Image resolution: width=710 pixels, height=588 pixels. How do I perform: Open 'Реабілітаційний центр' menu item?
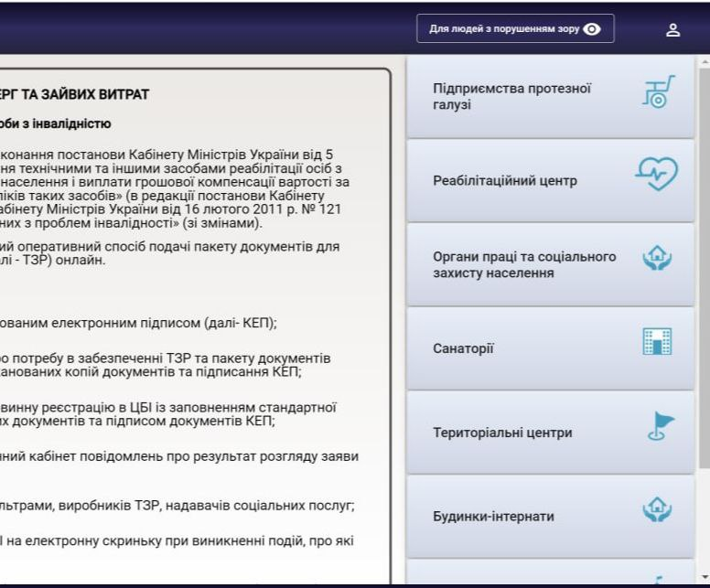[x=505, y=181]
